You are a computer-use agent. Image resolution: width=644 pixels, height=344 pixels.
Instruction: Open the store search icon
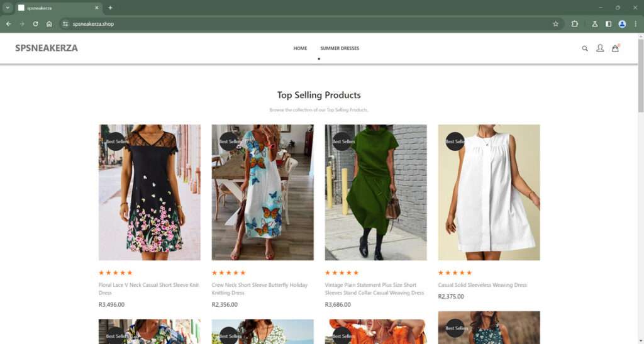pos(585,48)
